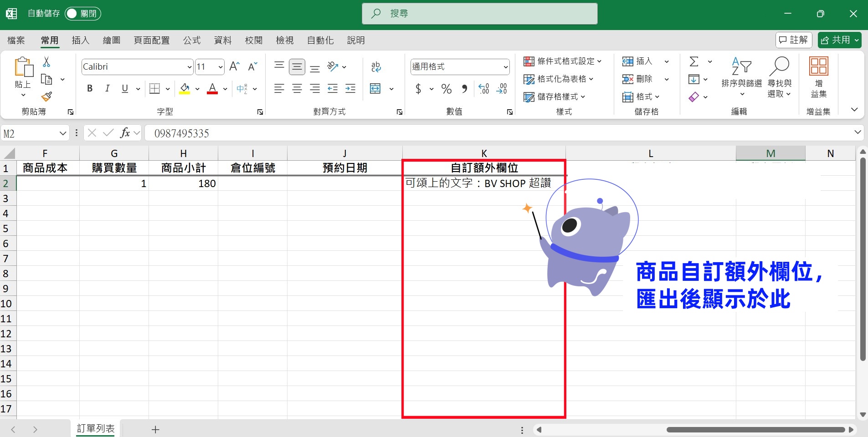
Task: Click the Wrap Text icon
Action: click(376, 67)
